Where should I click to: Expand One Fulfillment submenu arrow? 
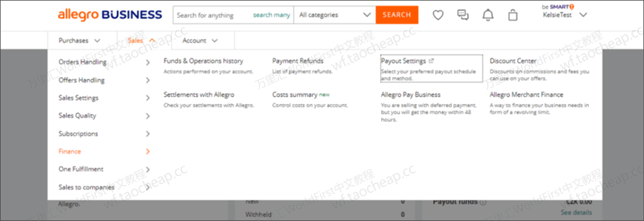click(x=148, y=169)
